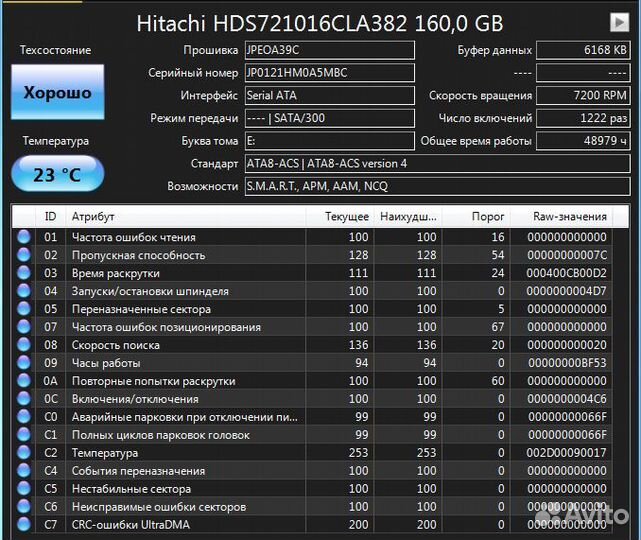
Task: Click the Serial ATA interface field
Action: point(329,95)
